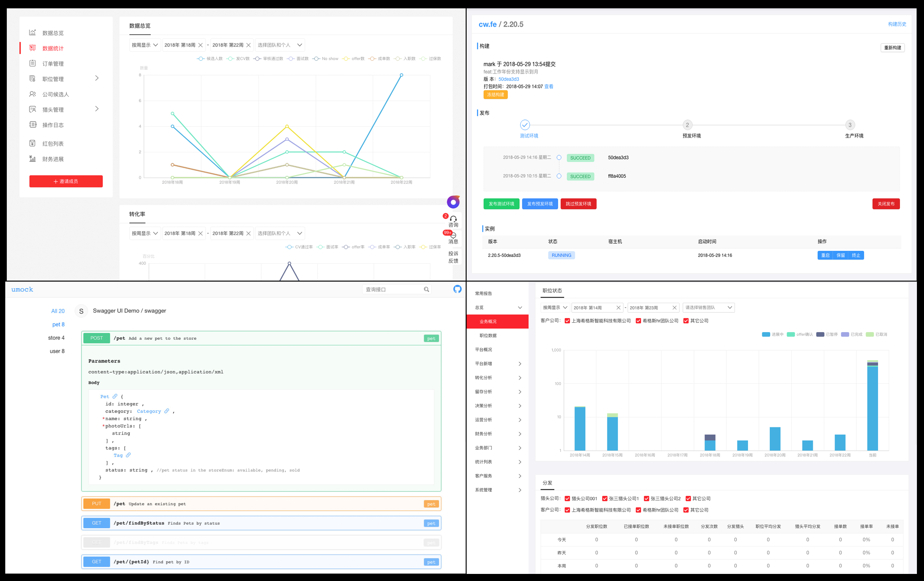
Task: Select the 业务概况 menu item
Action: coord(497,322)
